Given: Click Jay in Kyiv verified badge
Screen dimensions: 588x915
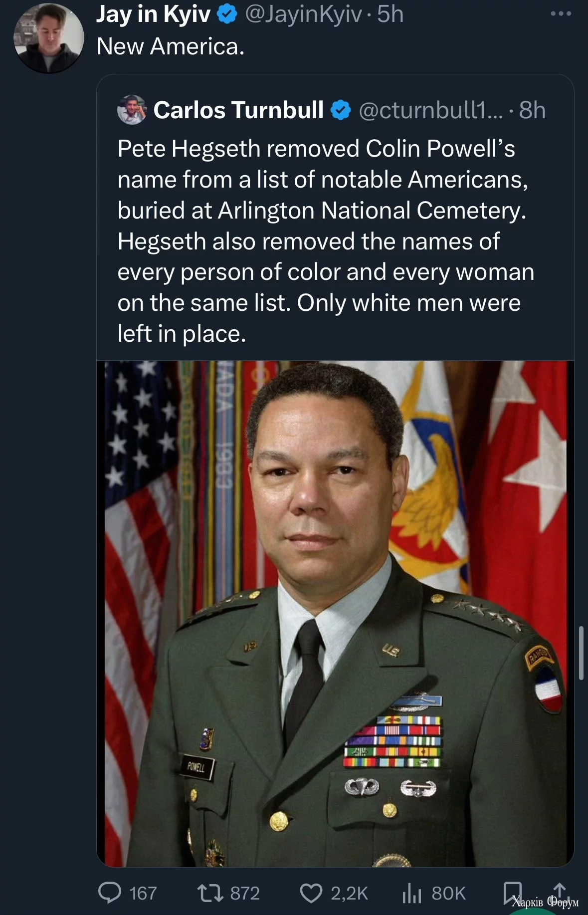Looking at the screenshot, I should 227,14.
